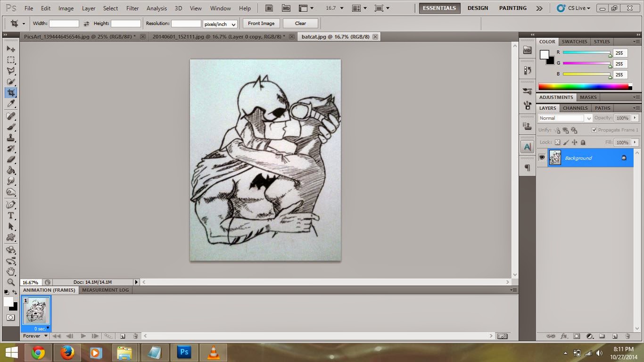Open the CS Live button
Image resolution: width=644 pixels, height=362 pixels.
(573, 8)
